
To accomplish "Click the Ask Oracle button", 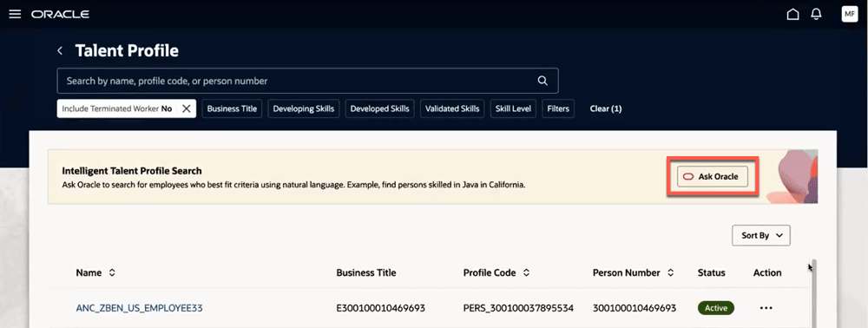I will tap(713, 176).
